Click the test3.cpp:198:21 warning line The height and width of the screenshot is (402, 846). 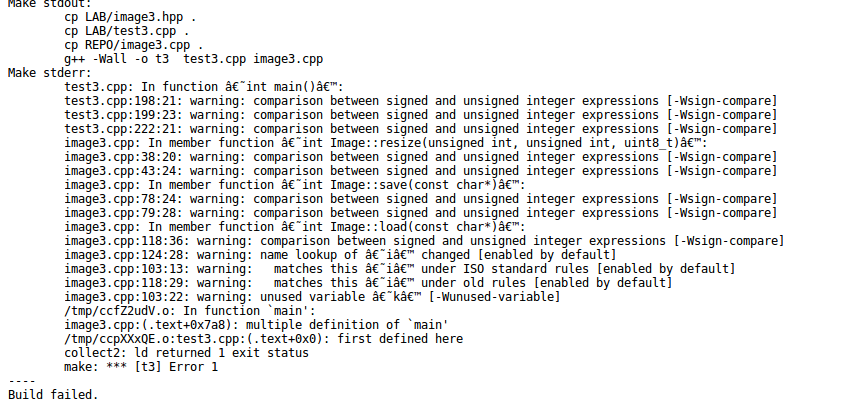[420, 101]
